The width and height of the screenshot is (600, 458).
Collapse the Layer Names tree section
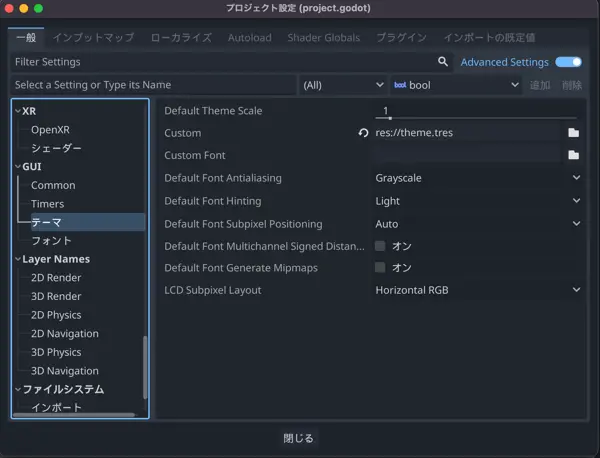point(18,259)
